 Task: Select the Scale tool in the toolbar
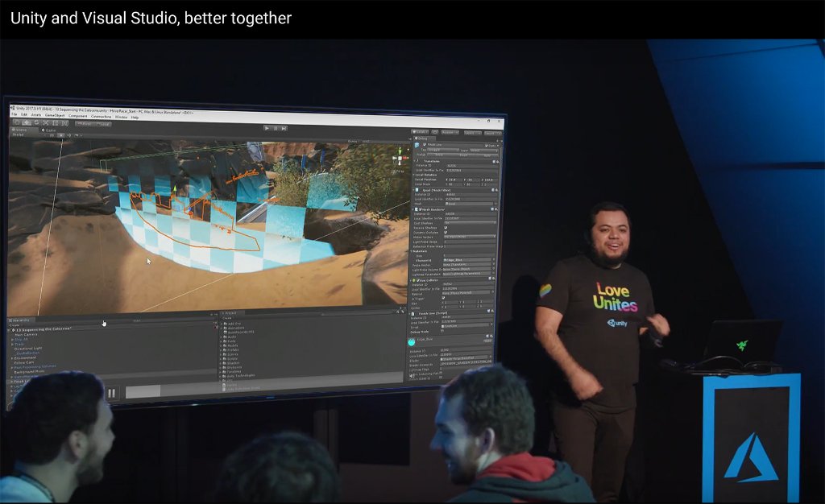tap(45, 124)
